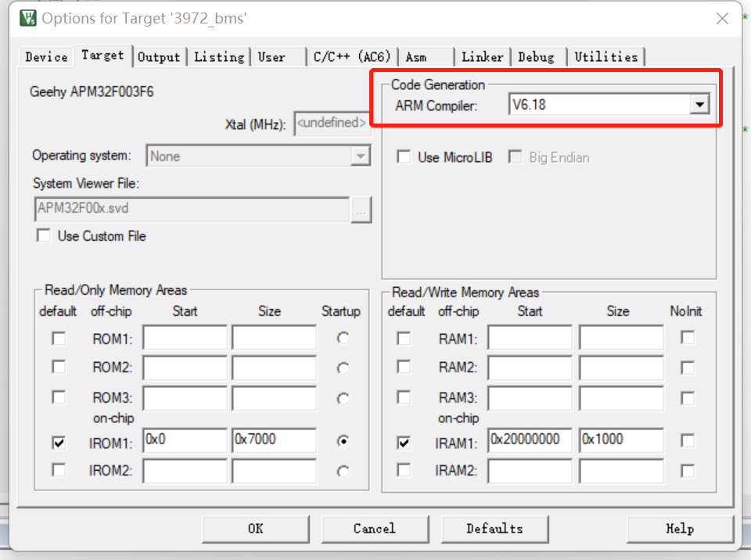Image resolution: width=751 pixels, height=560 pixels.
Task: Check the ROM3 default checkbox
Action: 59,397
